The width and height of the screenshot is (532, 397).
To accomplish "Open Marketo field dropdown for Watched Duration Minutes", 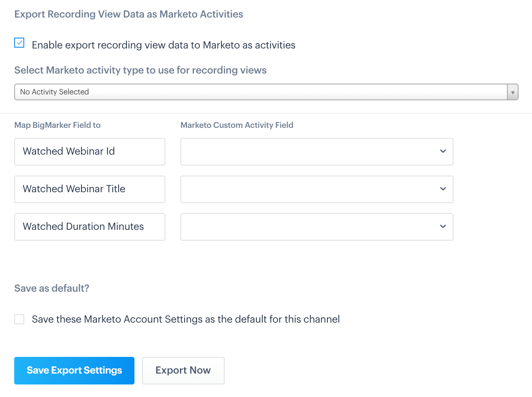I will (x=317, y=227).
